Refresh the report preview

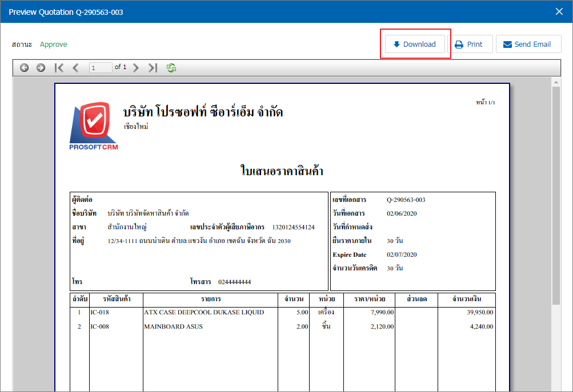pos(171,67)
